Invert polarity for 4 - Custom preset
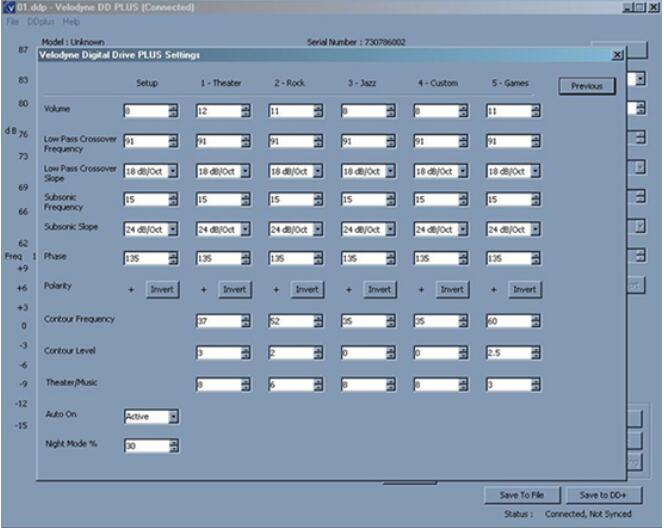The image size is (664, 528). [452, 290]
